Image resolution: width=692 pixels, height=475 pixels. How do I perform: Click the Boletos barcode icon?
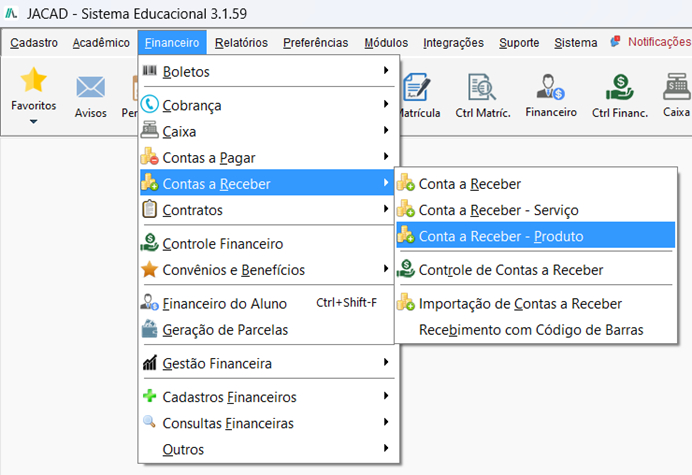[x=150, y=71]
